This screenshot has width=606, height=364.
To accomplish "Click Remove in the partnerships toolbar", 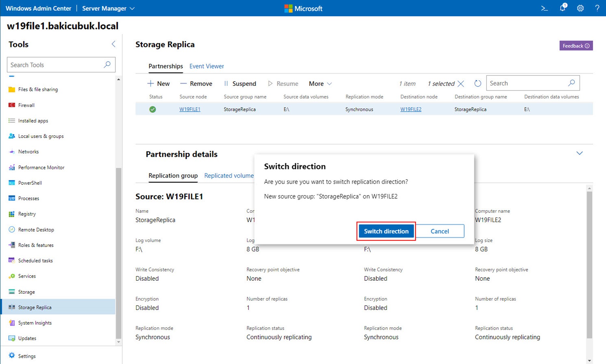I will (x=196, y=84).
